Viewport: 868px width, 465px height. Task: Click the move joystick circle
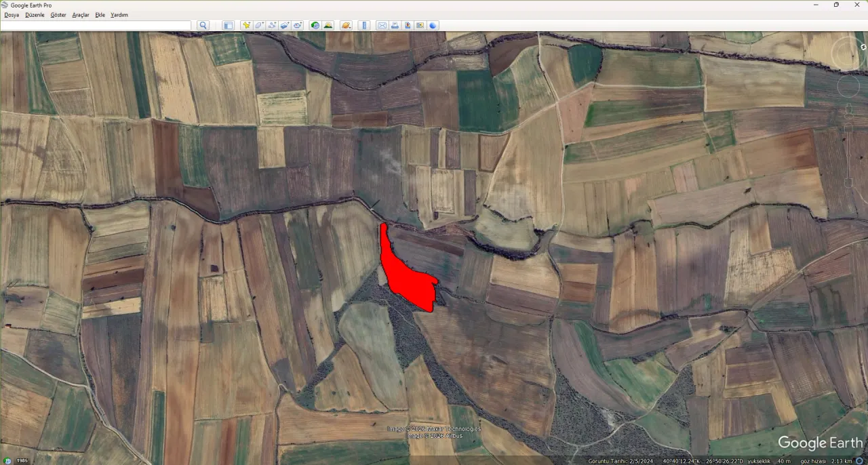(x=848, y=86)
